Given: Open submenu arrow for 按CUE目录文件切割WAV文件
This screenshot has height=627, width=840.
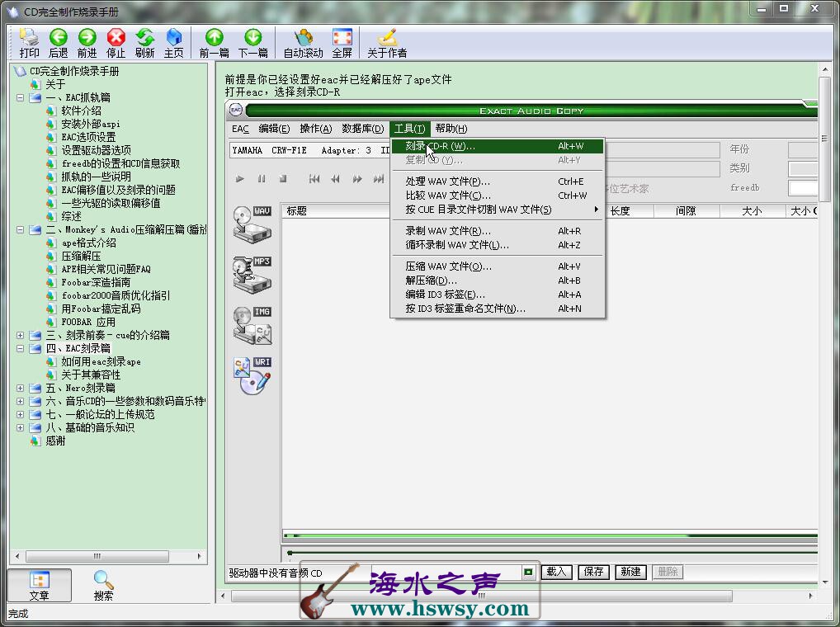Looking at the screenshot, I should [597, 210].
